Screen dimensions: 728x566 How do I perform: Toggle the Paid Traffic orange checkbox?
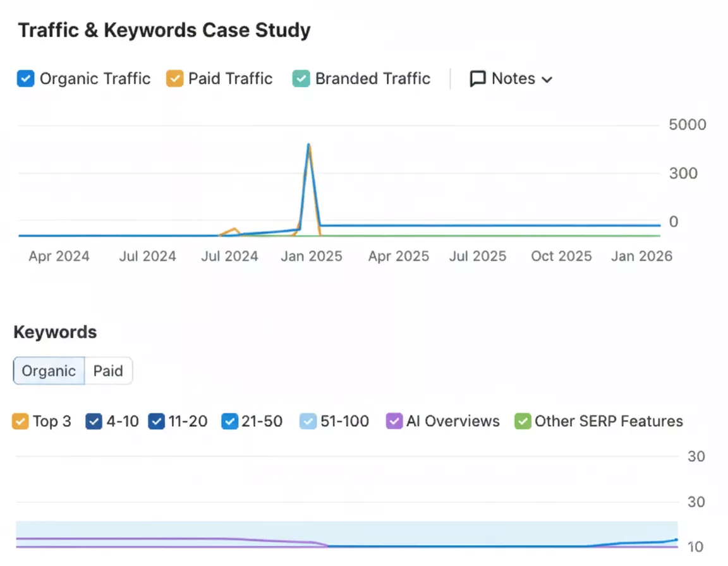pos(174,79)
